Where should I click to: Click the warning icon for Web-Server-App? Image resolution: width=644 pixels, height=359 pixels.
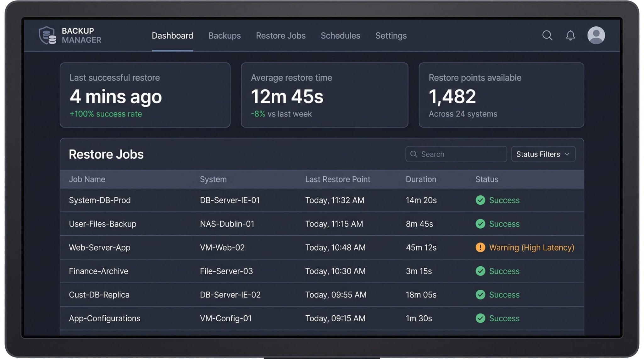[x=480, y=247]
